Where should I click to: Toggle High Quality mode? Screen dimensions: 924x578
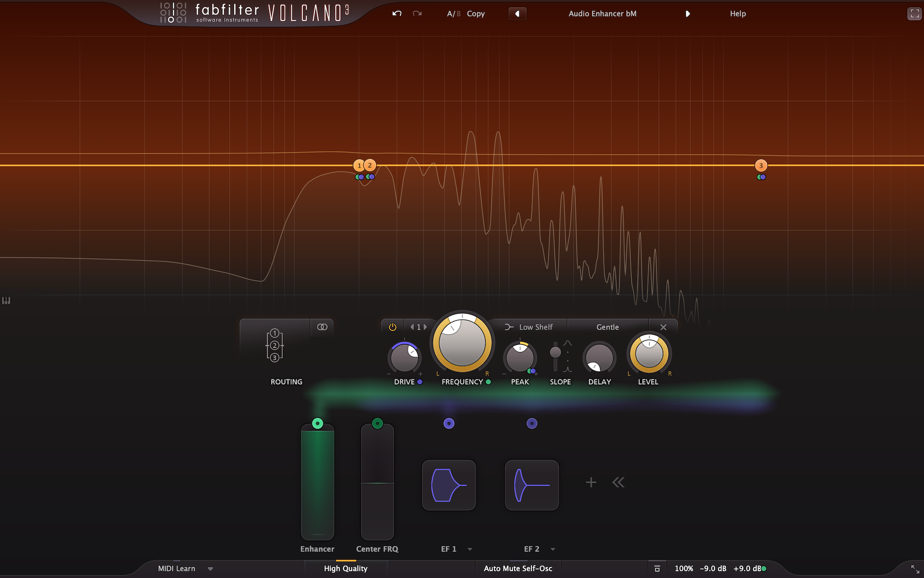[346, 568]
